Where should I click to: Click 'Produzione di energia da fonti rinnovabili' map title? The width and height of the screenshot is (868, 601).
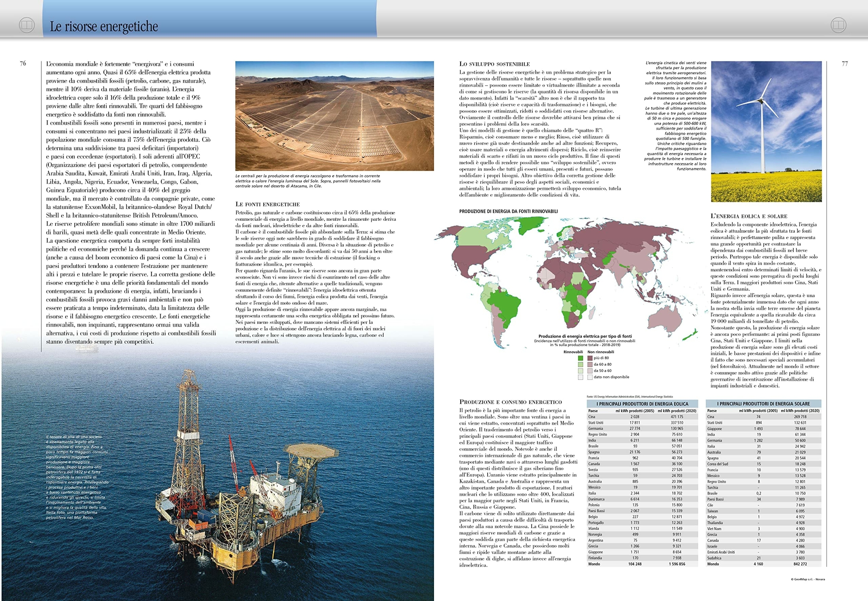[x=509, y=211]
